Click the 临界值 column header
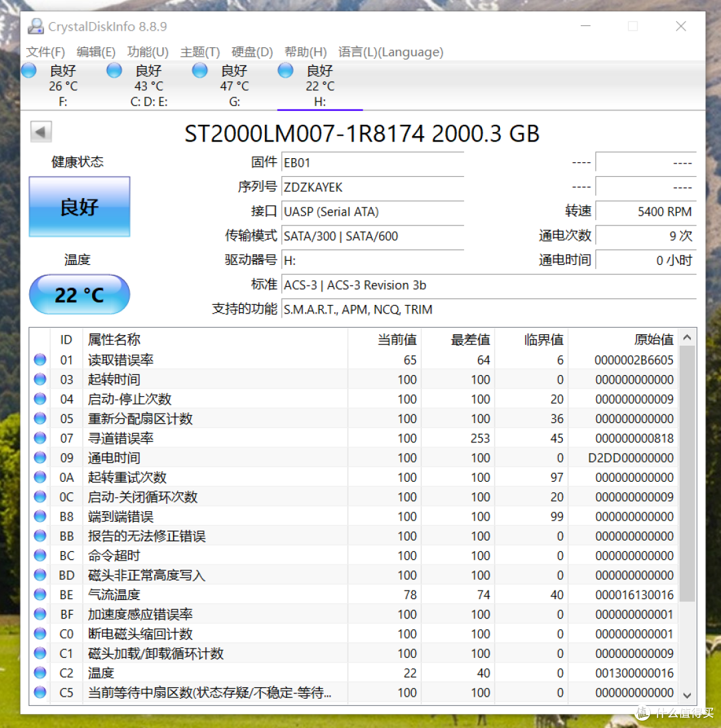The height and width of the screenshot is (728, 721). (531, 340)
